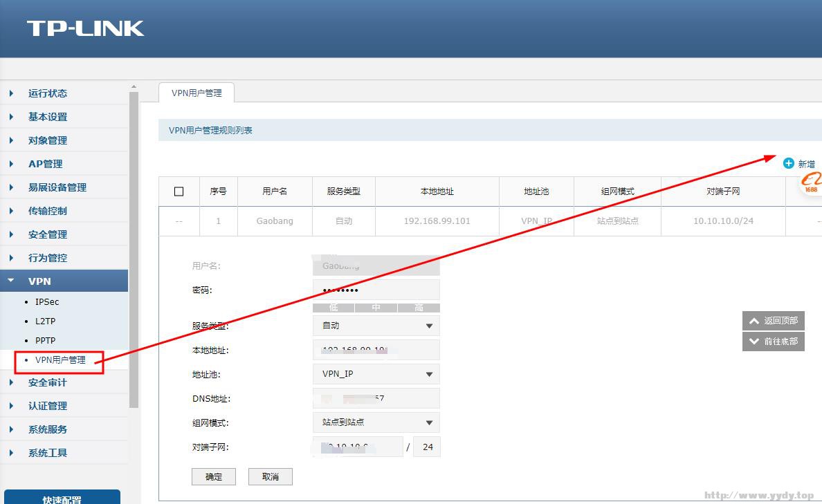Click the sidebar vertical scrollbar
Viewport: 822px width, 504px height.
coord(134,250)
